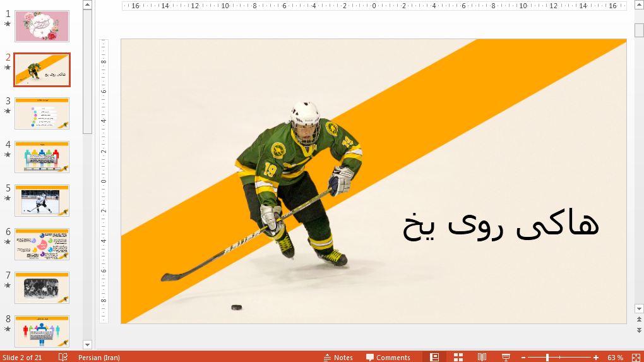Click the 63% zoom level

[x=615, y=358]
